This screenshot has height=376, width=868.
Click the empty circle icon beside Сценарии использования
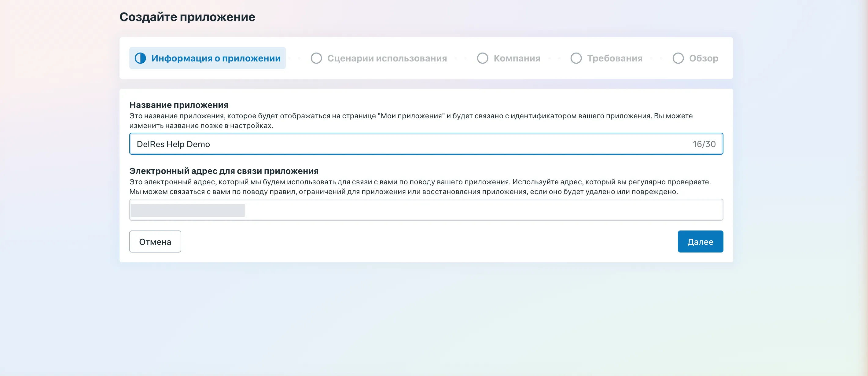click(316, 58)
